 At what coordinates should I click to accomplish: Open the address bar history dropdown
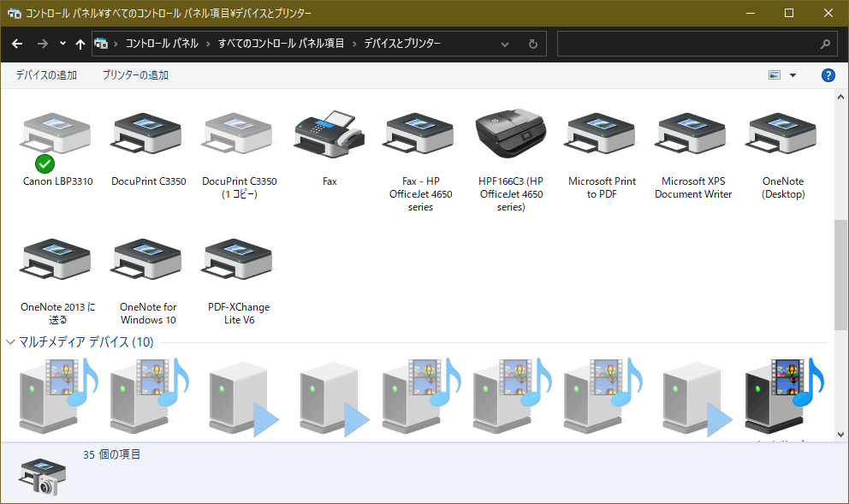click(505, 44)
